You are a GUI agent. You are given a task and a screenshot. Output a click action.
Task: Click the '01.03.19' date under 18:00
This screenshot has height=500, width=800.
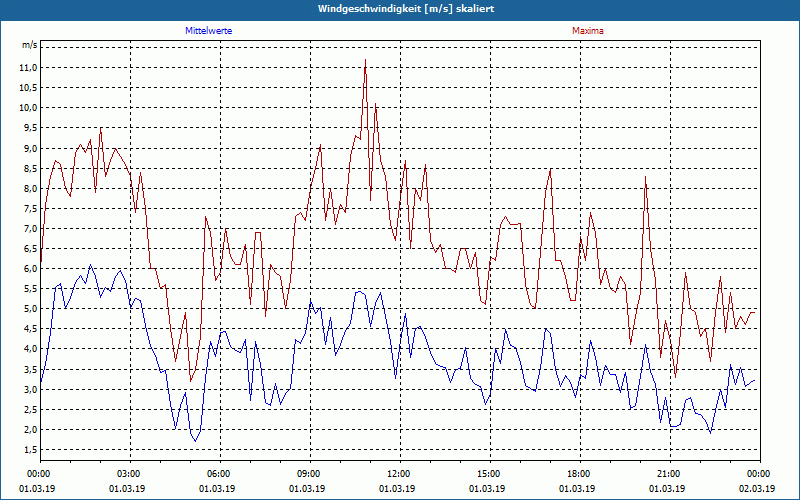[578, 489]
